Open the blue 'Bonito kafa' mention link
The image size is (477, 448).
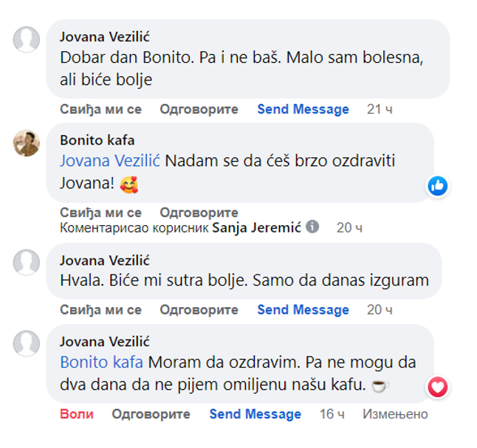102,362
